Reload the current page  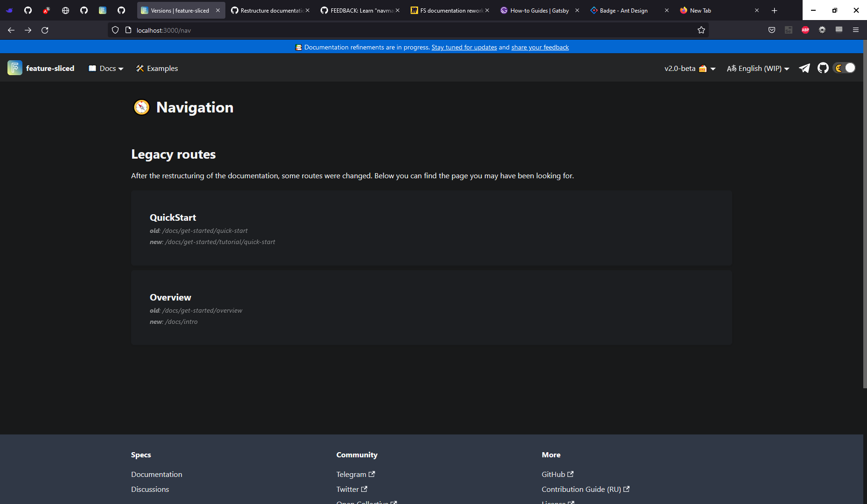click(x=45, y=30)
